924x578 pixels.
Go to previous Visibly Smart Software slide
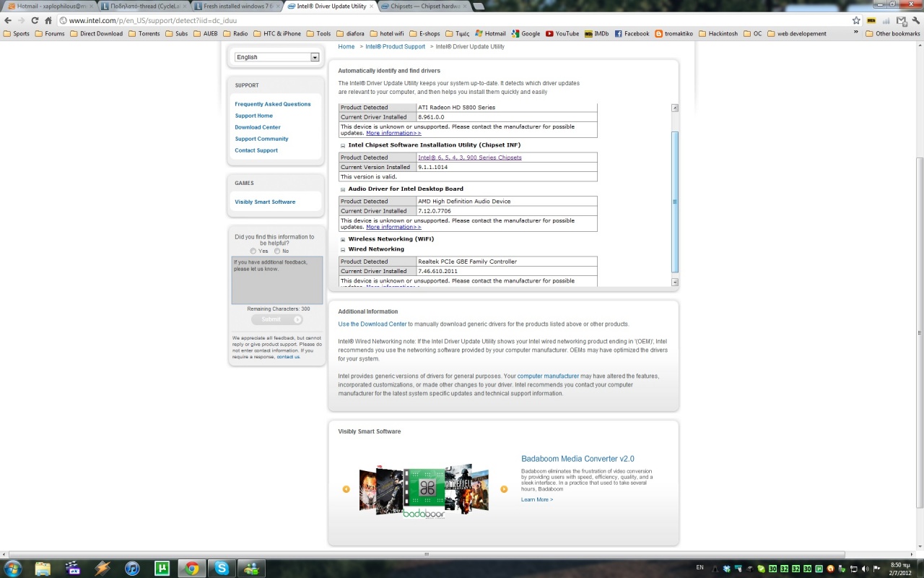pos(346,489)
